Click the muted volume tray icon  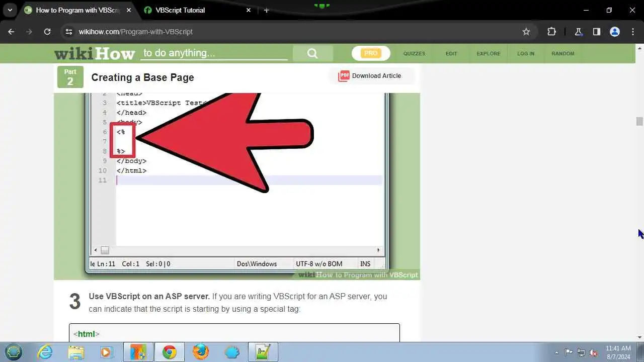click(x=594, y=352)
